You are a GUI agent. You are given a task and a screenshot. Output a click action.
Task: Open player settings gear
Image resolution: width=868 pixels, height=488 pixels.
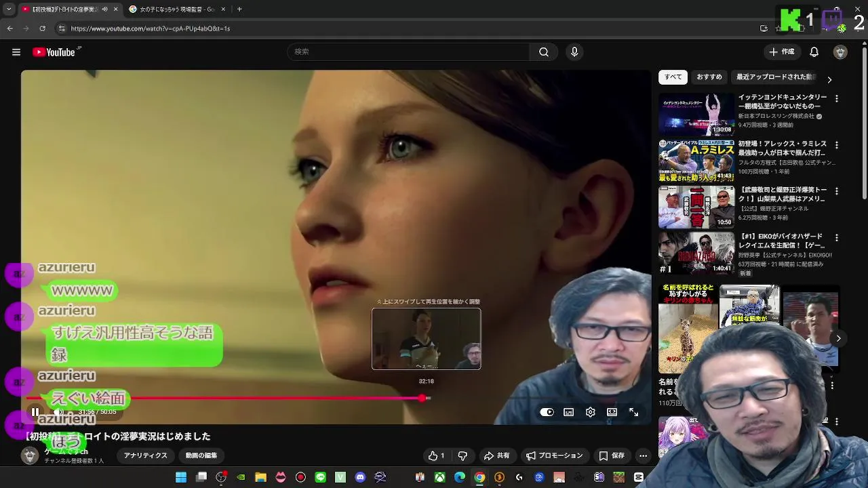591,412
